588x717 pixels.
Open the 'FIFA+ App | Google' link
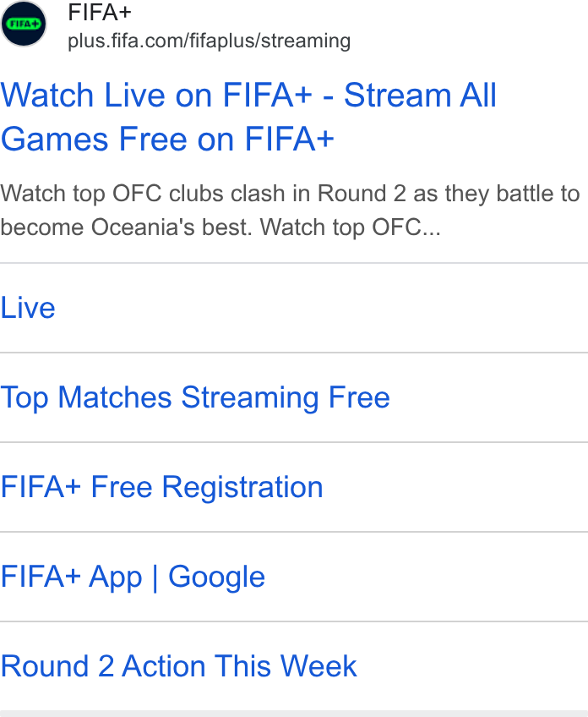[133, 577]
